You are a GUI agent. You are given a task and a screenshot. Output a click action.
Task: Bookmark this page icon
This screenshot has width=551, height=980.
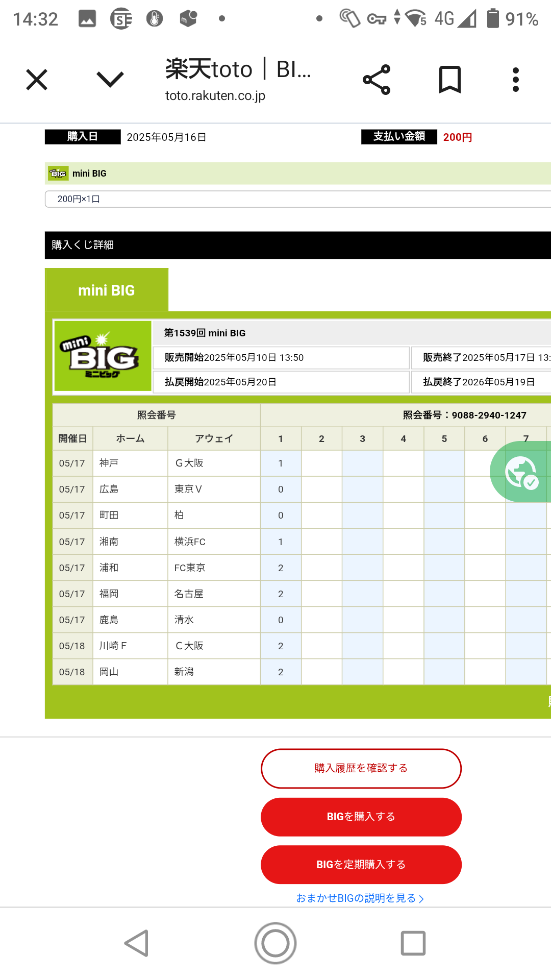[449, 80]
